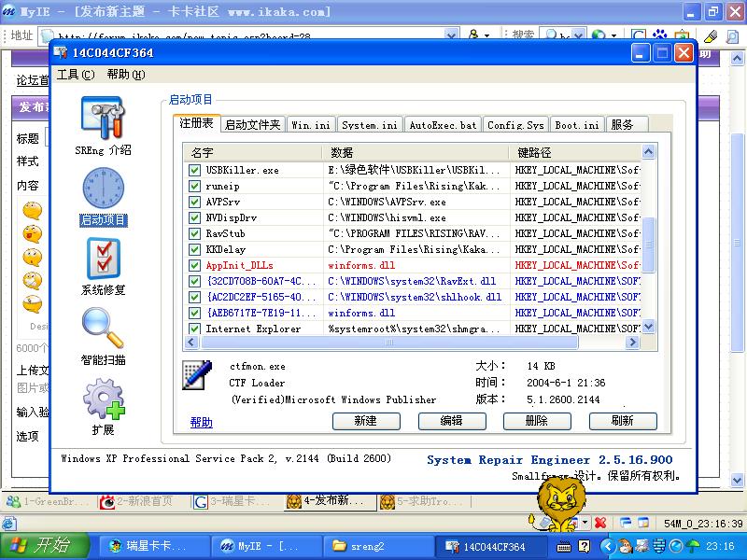The image size is (747, 560).
Task: Switch to the 服务 tab
Action: [x=627, y=125]
